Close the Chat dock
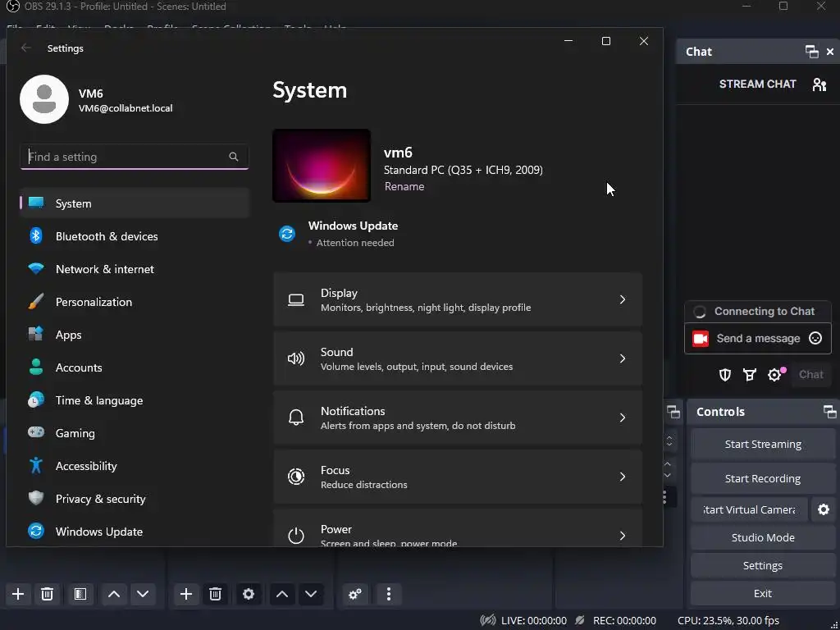Viewport: 840px width, 630px height. point(830,52)
